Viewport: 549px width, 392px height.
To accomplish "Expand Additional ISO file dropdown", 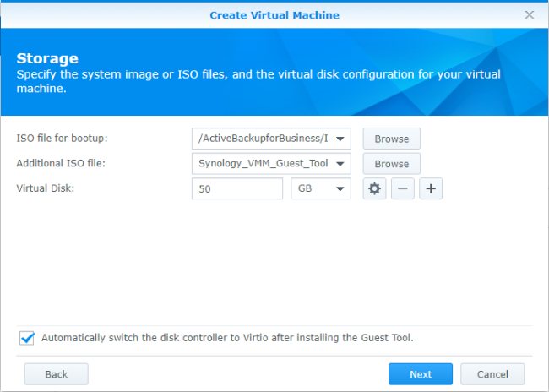I will [340, 164].
